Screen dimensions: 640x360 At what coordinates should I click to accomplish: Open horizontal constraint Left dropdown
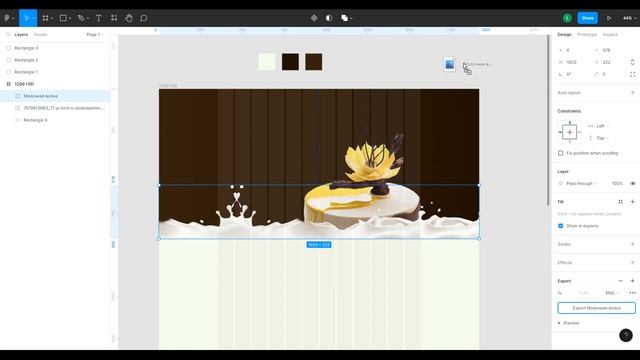[x=602, y=126]
